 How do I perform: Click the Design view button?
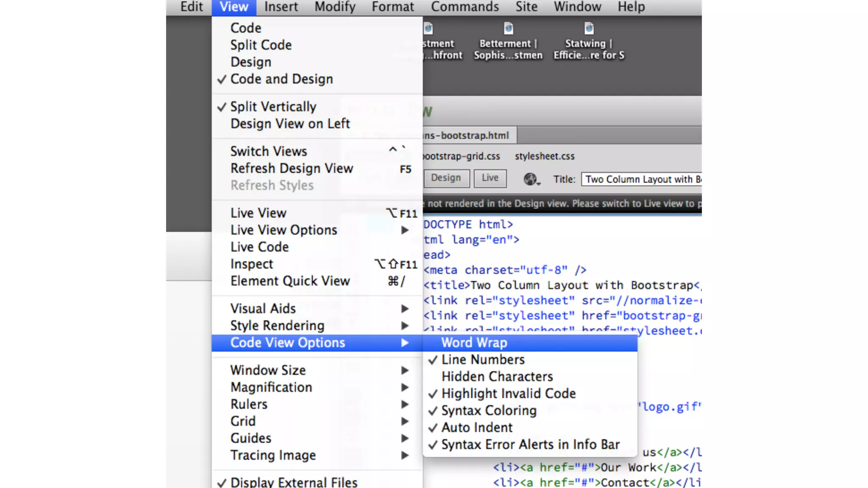pos(446,178)
